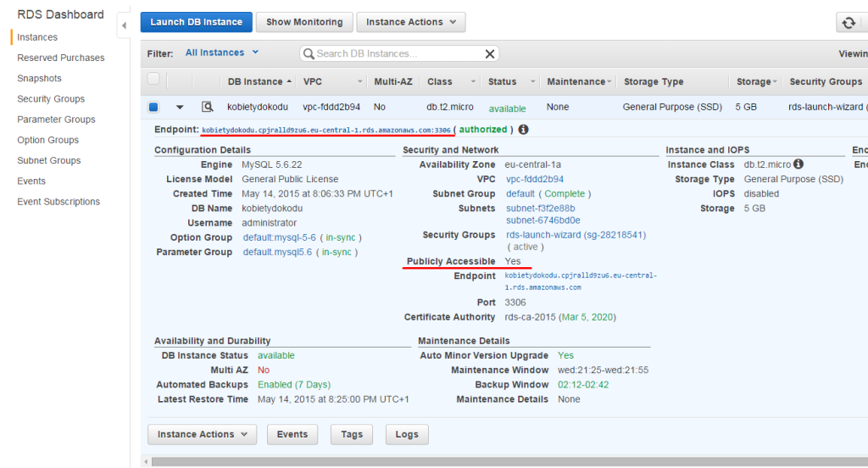Screen dimensions: 868x468
Task: Click info icon next to authorized endpoint
Action: (523, 130)
